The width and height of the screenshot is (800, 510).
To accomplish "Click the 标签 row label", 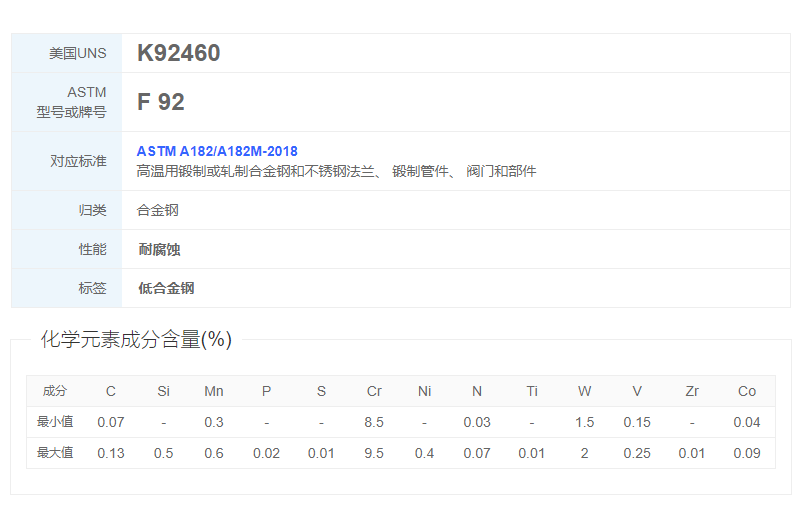I will click(92, 288).
